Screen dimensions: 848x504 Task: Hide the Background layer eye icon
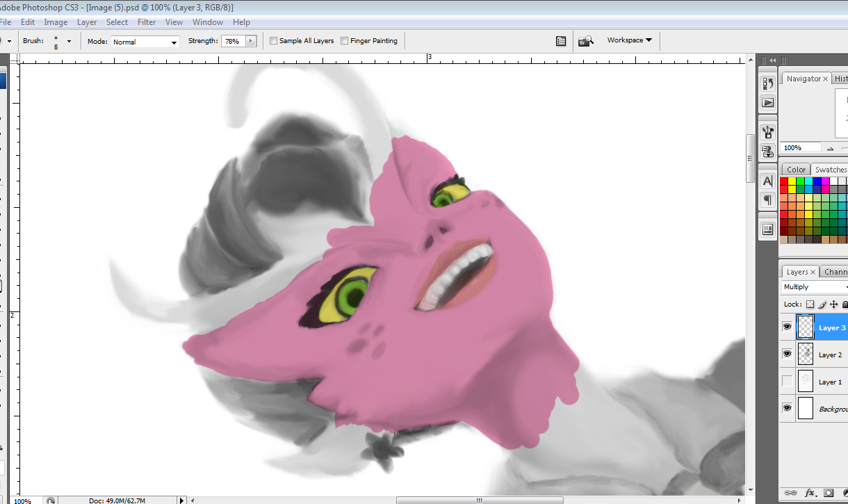[787, 408]
